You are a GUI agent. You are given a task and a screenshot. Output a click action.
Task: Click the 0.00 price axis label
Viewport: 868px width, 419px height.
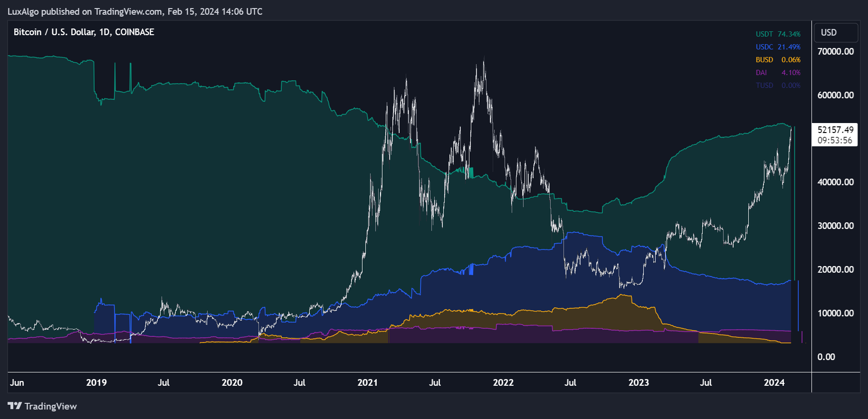[x=826, y=357]
